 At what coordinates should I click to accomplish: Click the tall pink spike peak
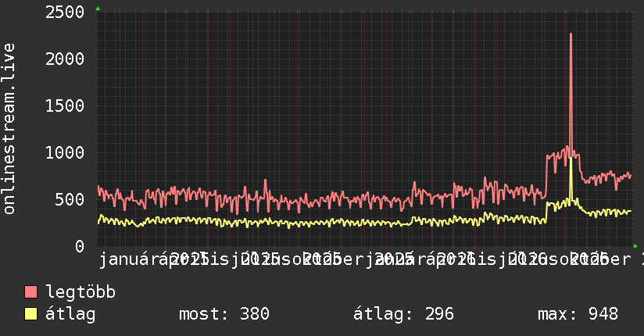[571, 34]
